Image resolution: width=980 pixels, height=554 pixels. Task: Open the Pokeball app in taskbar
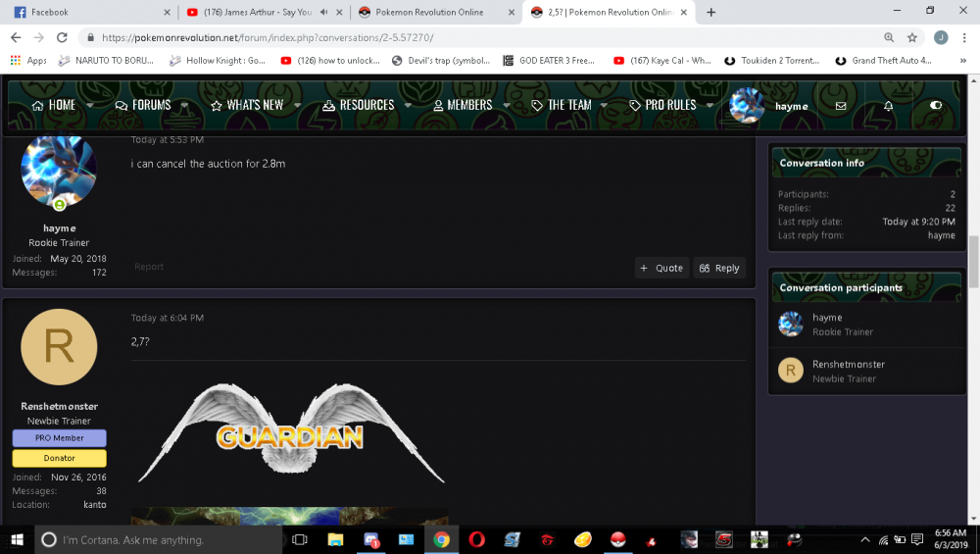(617, 539)
